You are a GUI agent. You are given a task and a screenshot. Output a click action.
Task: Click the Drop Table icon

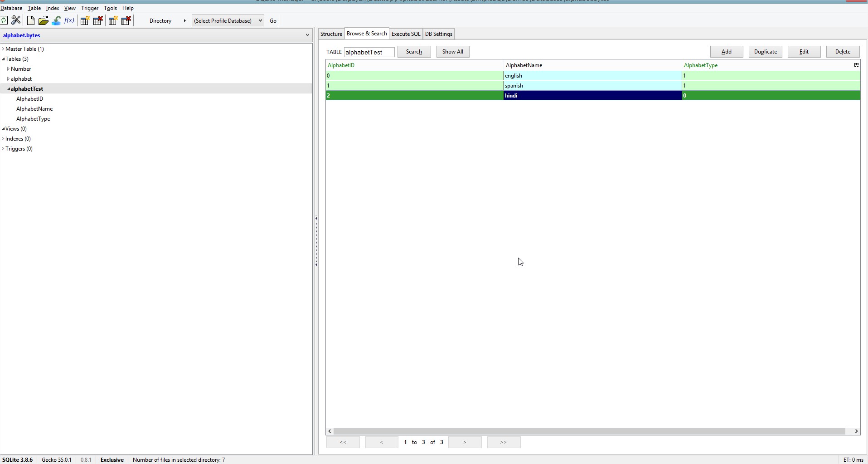[98, 20]
